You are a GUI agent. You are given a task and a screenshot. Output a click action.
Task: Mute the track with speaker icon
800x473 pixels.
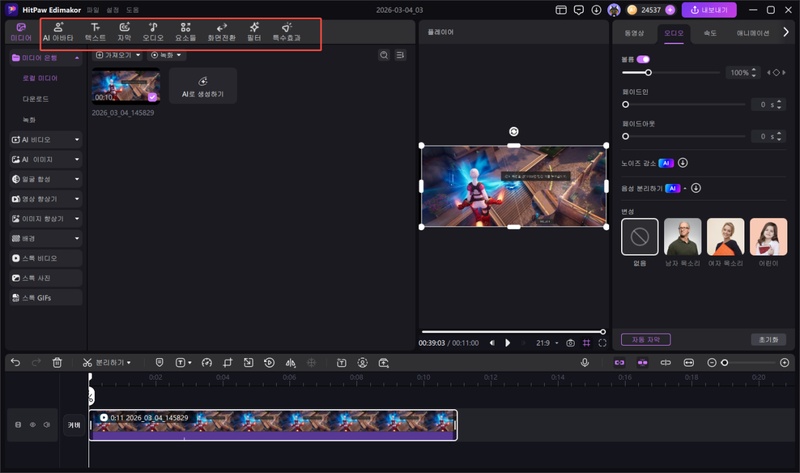point(46,425)
